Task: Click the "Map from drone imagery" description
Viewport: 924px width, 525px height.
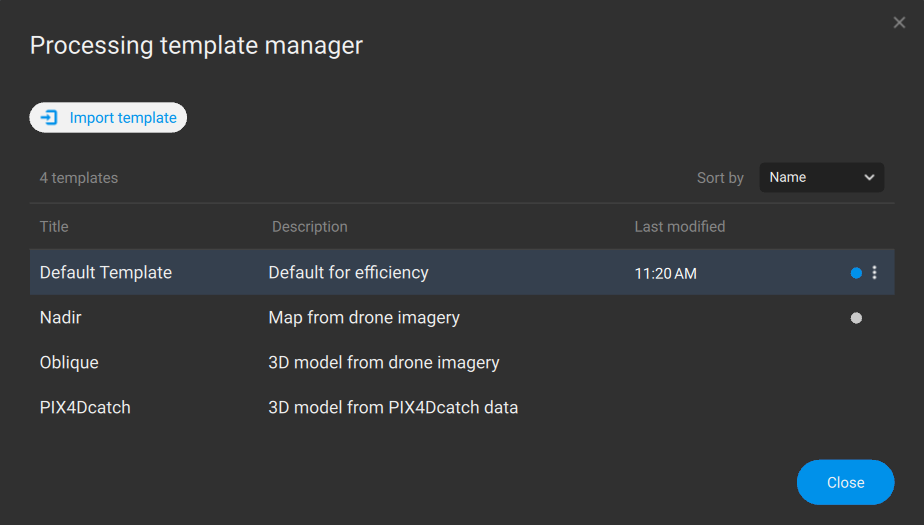Action: tap(364, 318)
